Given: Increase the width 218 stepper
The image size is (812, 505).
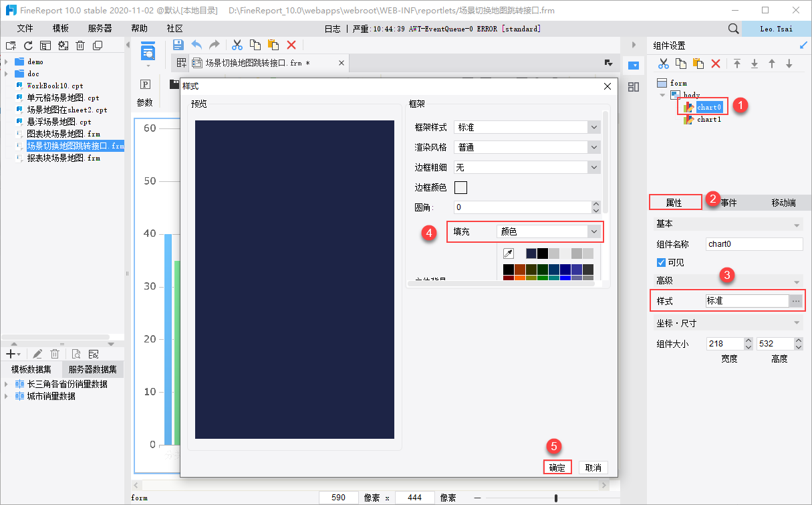Looking at the screenshot, I should (x=749, y=340).
